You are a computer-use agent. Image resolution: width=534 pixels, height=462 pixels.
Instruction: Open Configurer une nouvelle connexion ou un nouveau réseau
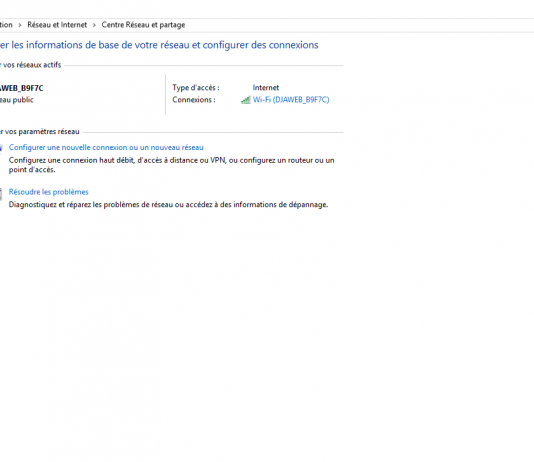(x=106, y=147)
